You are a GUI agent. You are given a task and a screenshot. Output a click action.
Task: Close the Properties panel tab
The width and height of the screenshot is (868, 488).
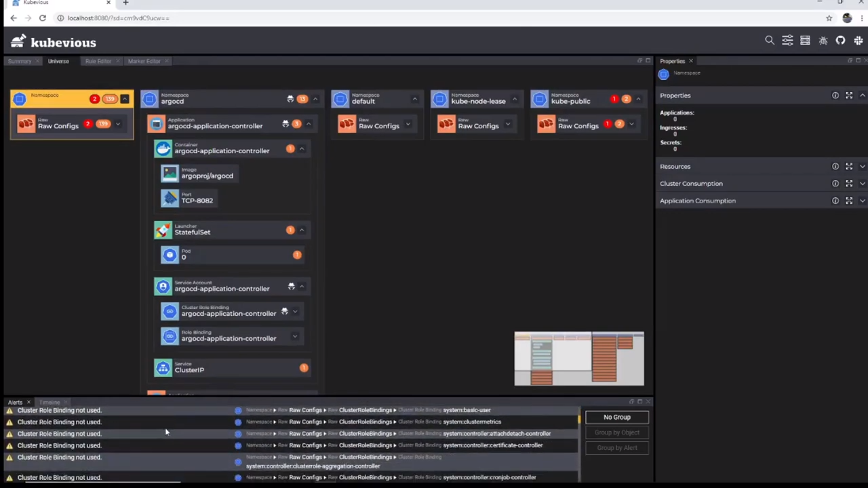coord(691,61)
